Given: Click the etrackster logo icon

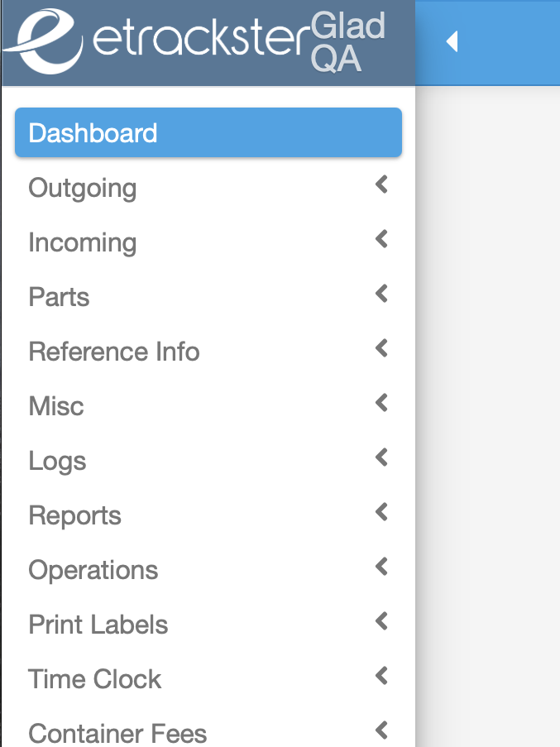Looking at the screenshot, I should pos(43,40).
